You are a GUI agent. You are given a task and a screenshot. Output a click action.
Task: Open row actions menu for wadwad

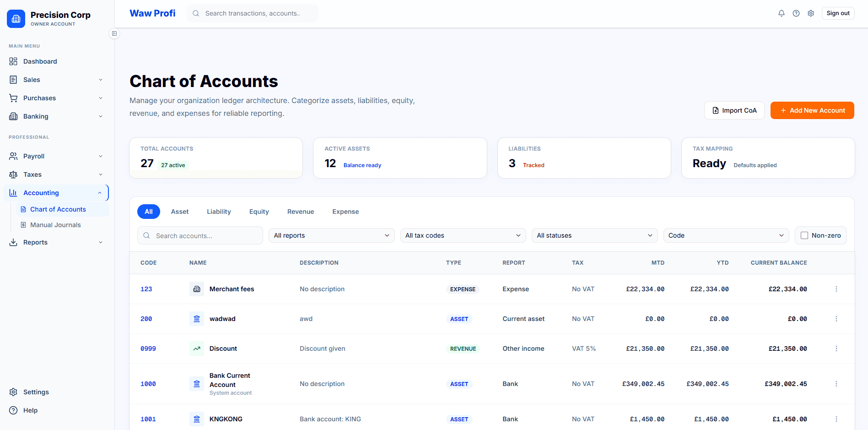point(836,319)
